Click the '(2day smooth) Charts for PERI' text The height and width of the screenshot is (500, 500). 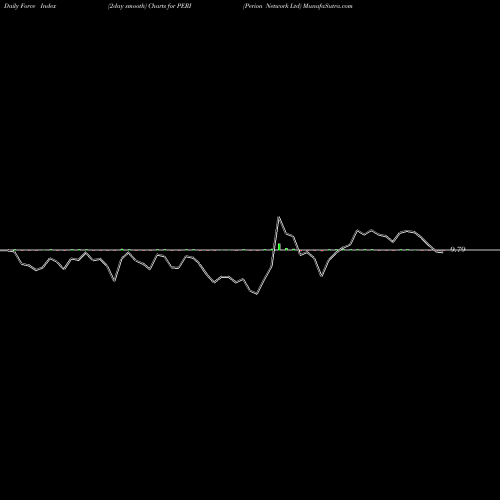(x=150, y=6)
